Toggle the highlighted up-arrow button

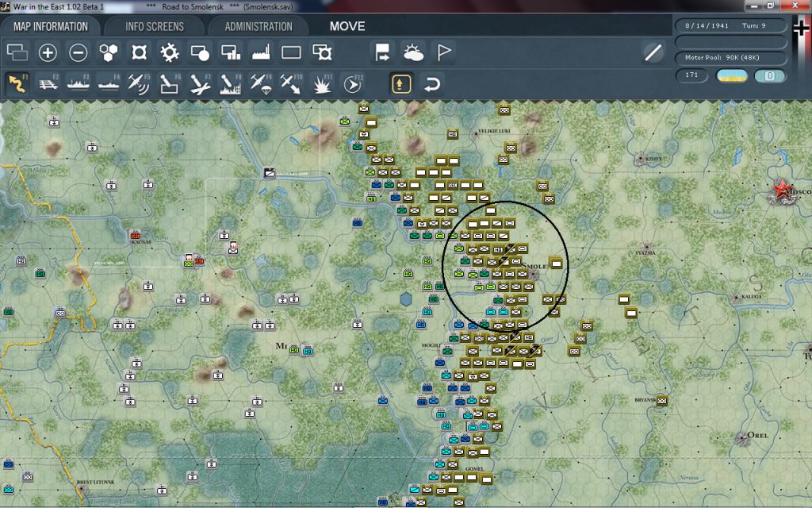[401, 83]
